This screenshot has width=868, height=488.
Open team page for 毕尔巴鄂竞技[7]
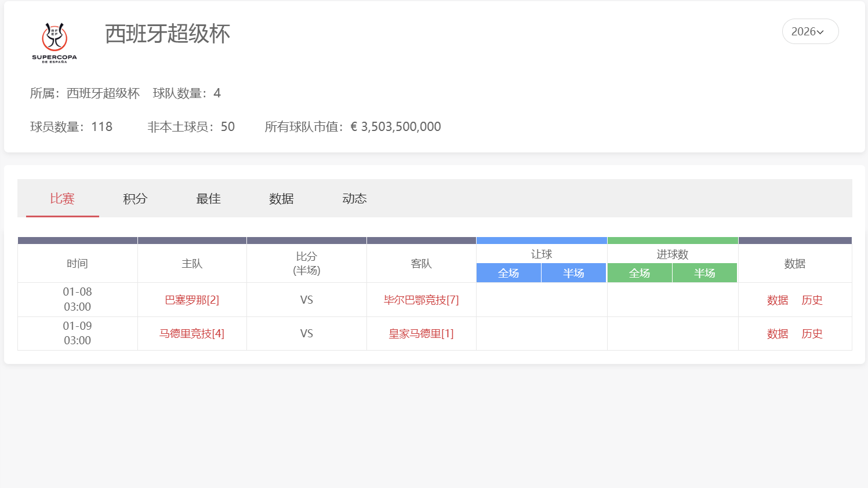[x=422, y=300]
